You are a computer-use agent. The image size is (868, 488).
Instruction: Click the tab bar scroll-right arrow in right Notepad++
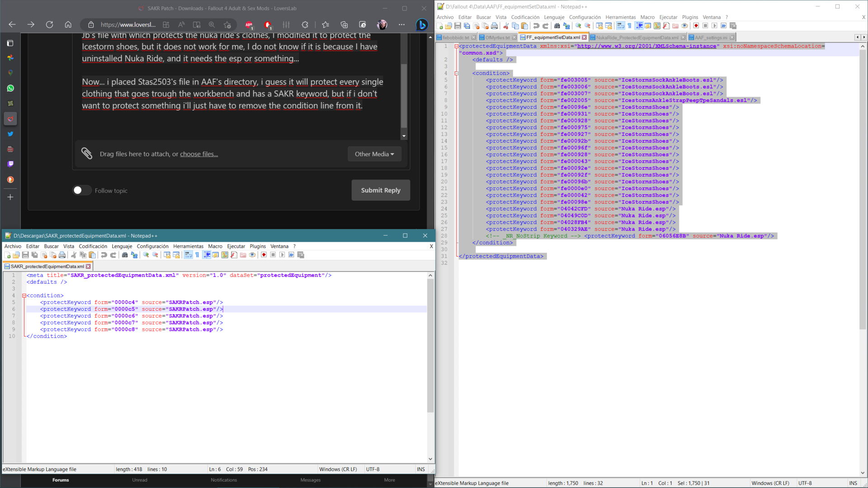864,38
